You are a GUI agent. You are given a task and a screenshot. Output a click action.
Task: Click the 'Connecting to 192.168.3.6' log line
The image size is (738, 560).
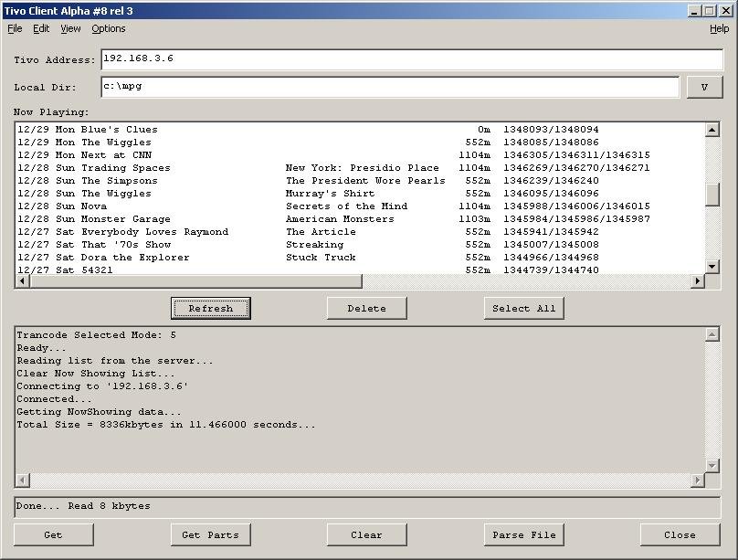[x=102, y=386]
